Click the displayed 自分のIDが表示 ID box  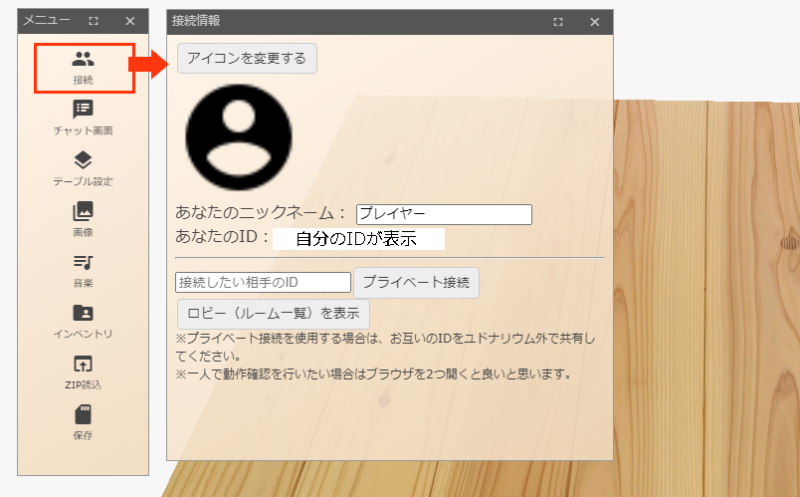click(359, 239)
